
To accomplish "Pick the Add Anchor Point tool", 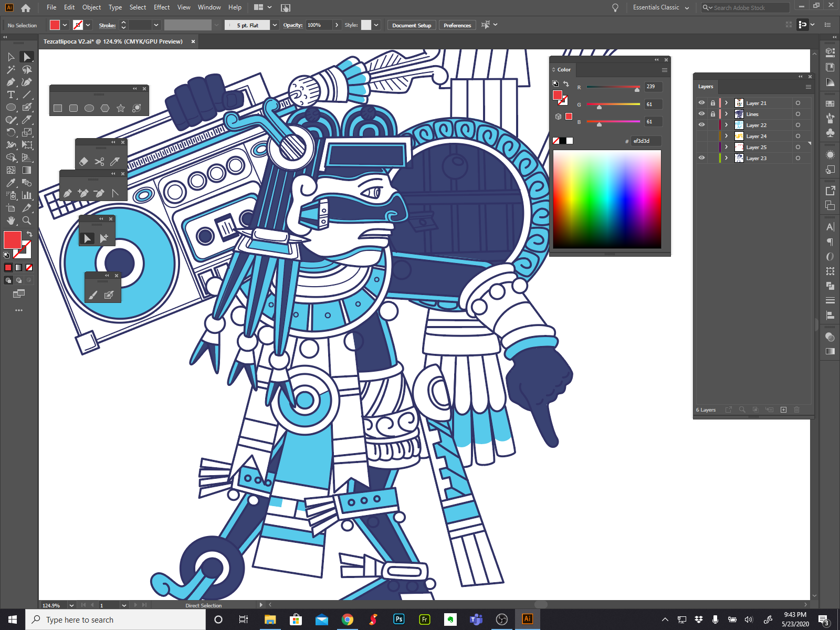I will pos(83,193).
